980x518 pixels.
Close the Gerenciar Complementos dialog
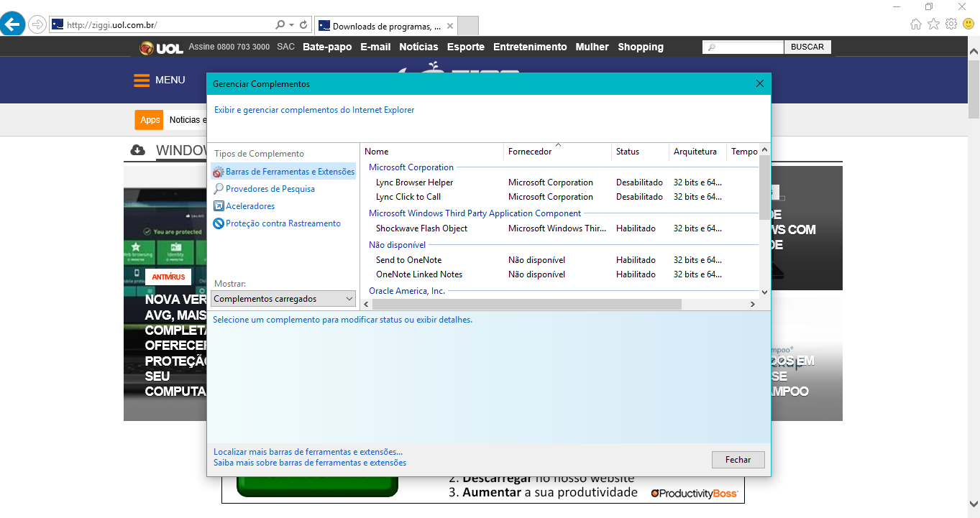pos(760,83)
